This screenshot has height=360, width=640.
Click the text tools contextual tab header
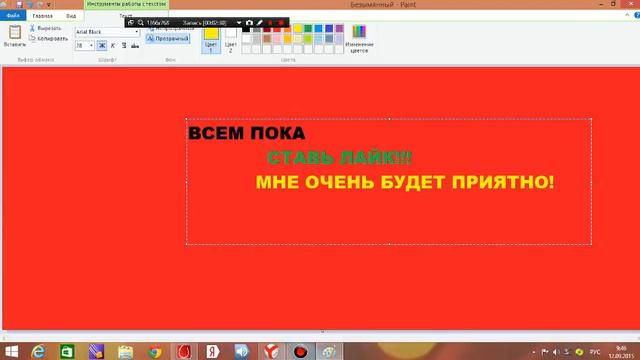[x=127, y=4]
